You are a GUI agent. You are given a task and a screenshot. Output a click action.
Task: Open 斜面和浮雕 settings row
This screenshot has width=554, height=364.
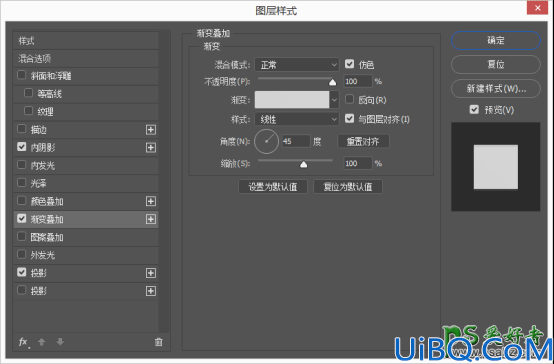pyautogui.click(x=86, y=76)
